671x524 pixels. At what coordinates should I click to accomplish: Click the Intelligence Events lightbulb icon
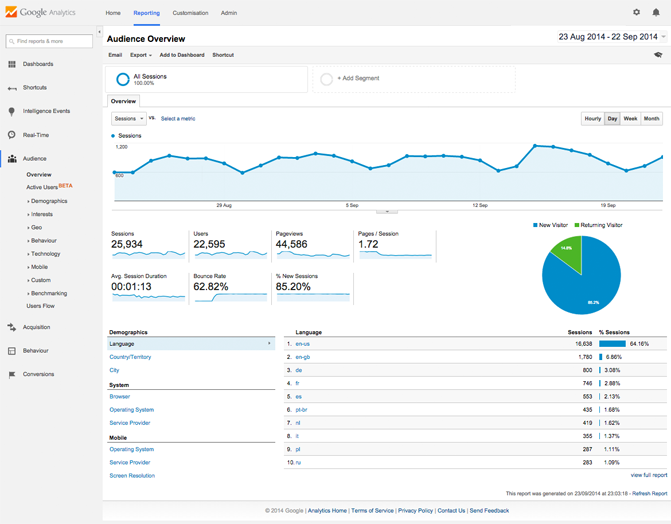coord(12,111)
